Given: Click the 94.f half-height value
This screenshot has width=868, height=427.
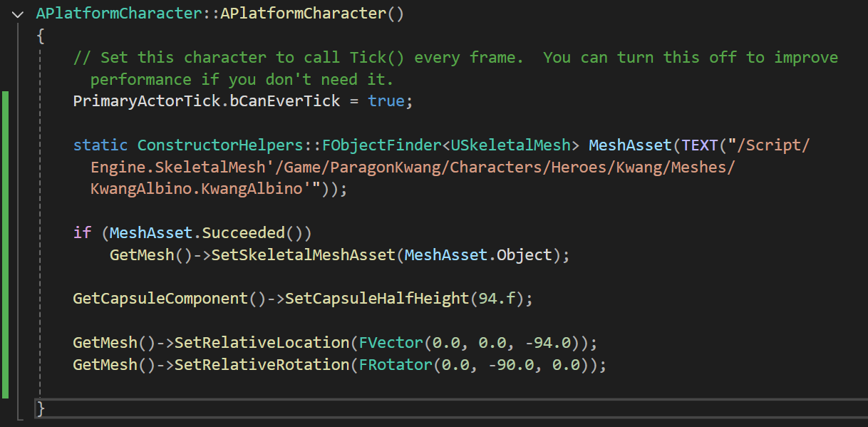Looking at the screenshot, I should (497, 299).
